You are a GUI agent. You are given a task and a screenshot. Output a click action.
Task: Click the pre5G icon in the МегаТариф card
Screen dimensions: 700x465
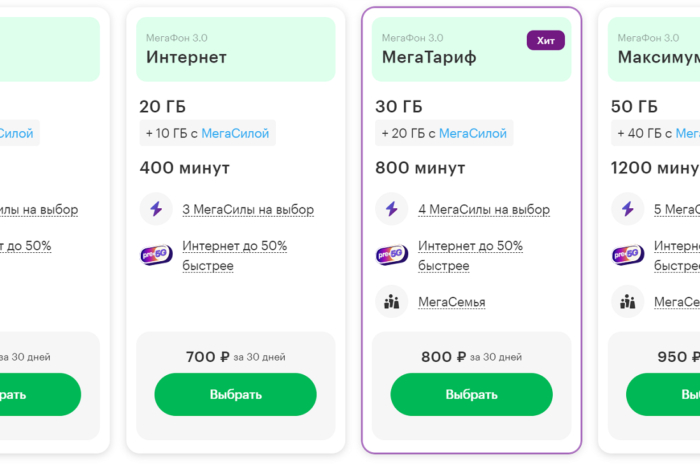(391, 255)
